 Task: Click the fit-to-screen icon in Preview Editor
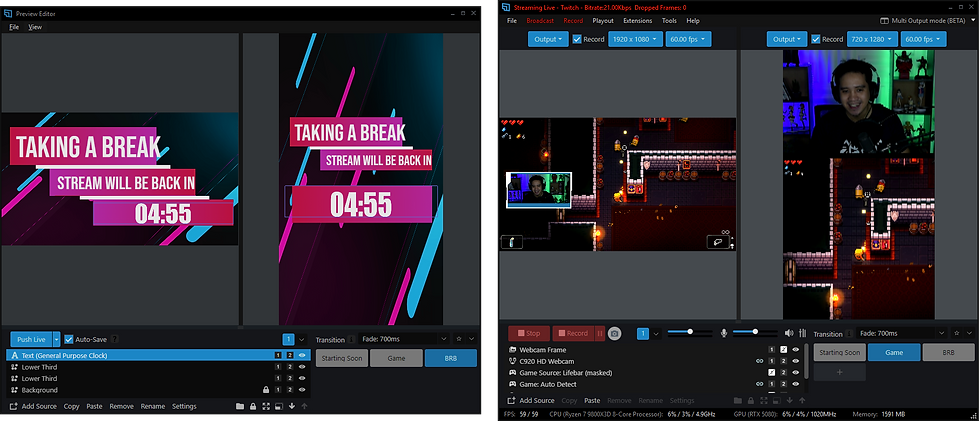[x=266, y=406]
